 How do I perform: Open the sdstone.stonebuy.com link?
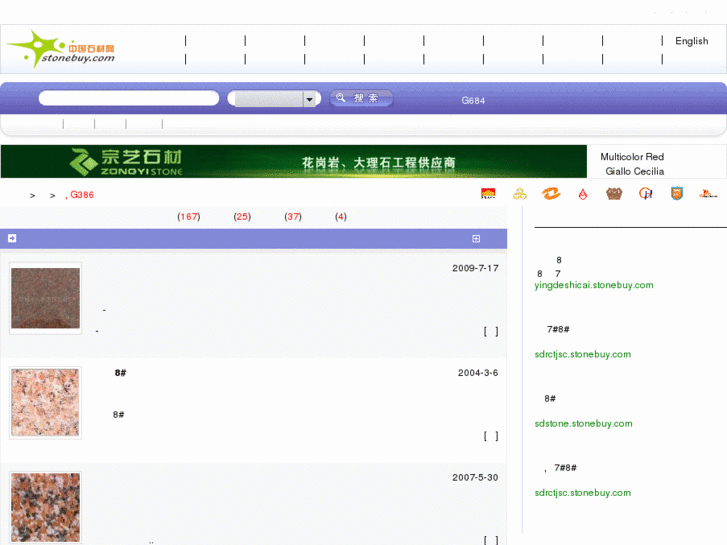[583, 423]
